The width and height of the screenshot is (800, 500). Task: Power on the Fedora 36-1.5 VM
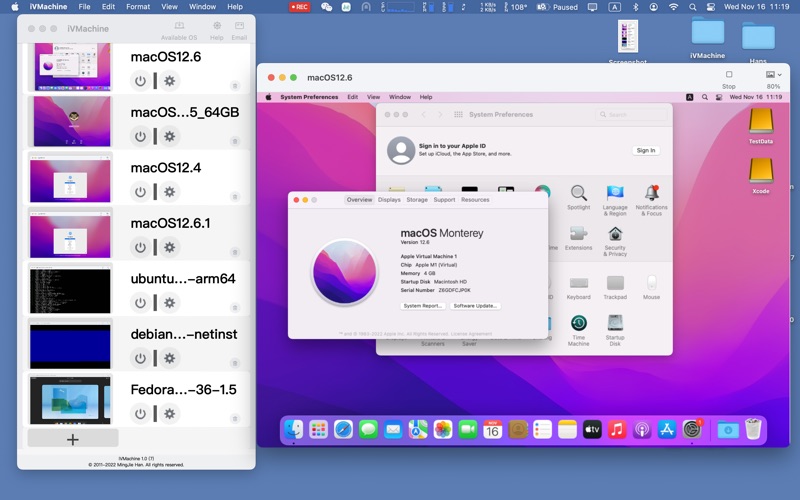pyautogui.click(x=140, y=414)
